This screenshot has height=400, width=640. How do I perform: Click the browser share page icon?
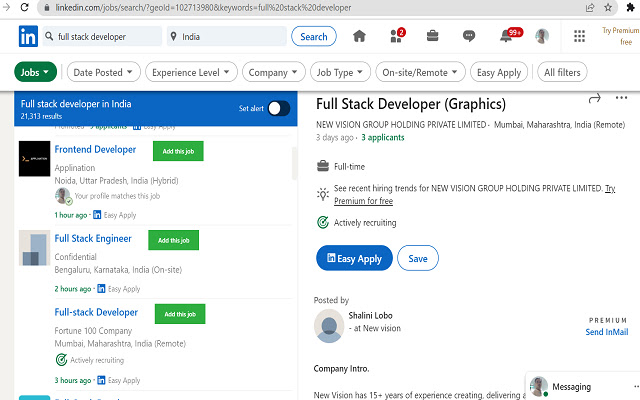[x=590, y=7]
